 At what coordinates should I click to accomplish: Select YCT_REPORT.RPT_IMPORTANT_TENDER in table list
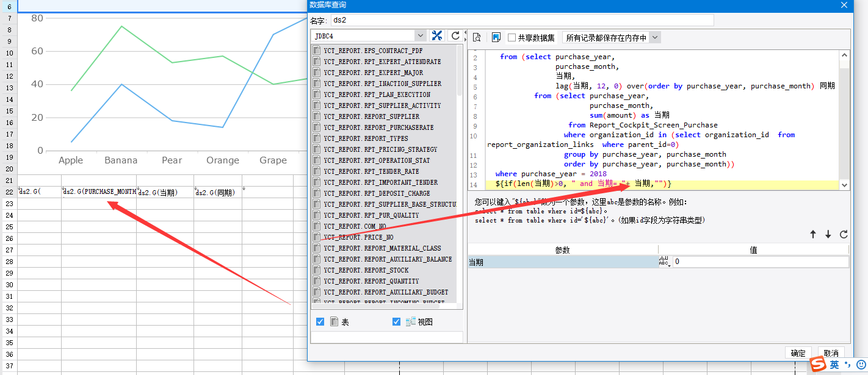tap(381, 182)
